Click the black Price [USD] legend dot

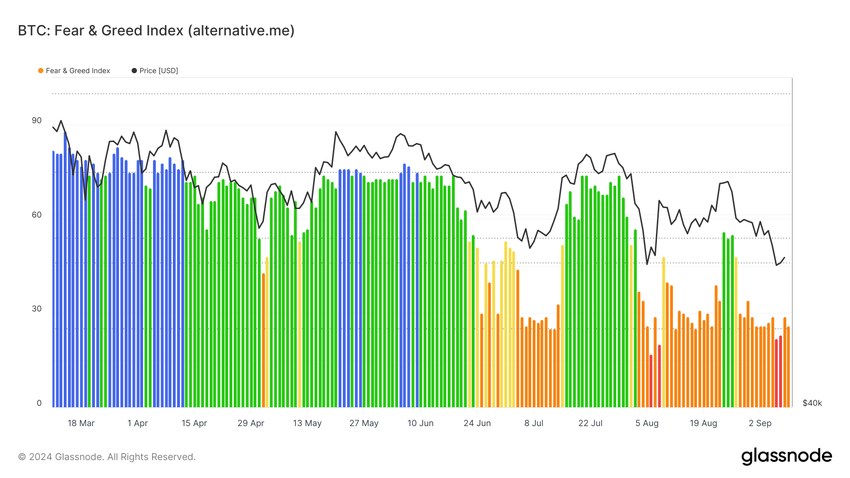pos(134,71)
